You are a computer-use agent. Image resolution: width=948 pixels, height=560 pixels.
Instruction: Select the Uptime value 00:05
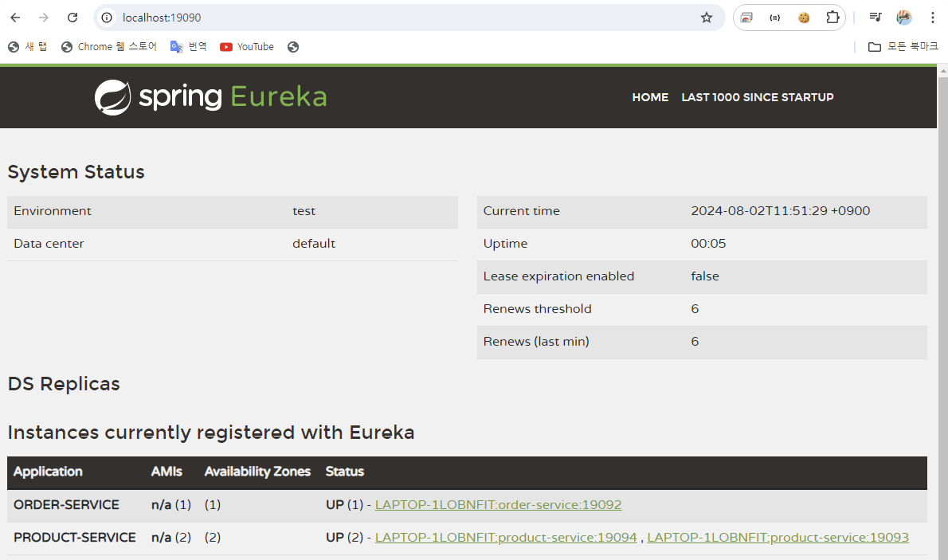(x=708, y=244)
